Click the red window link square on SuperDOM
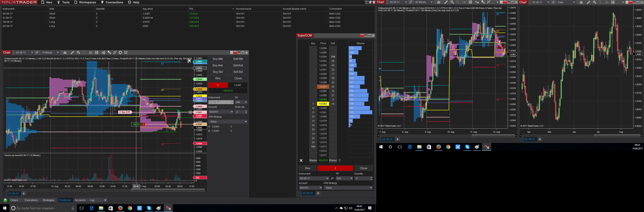This screenshot has width=644, height=212. 362,36
